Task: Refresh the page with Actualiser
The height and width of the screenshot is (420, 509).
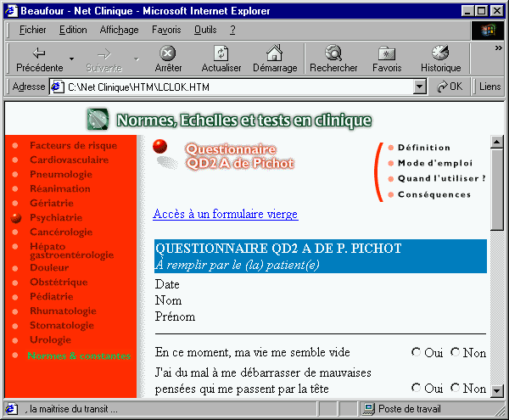Action: pos(221,59)
